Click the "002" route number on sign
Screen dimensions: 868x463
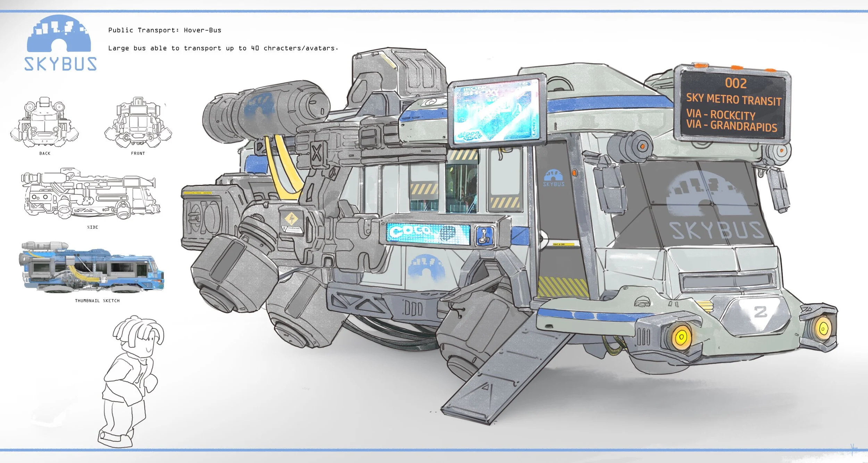click(x=735, y=83)
